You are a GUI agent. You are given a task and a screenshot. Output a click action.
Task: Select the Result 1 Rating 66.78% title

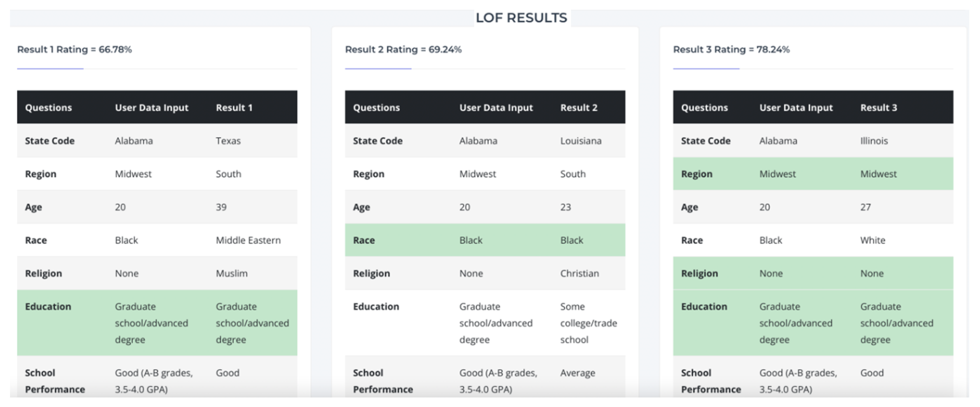click(x=74, y=49)
